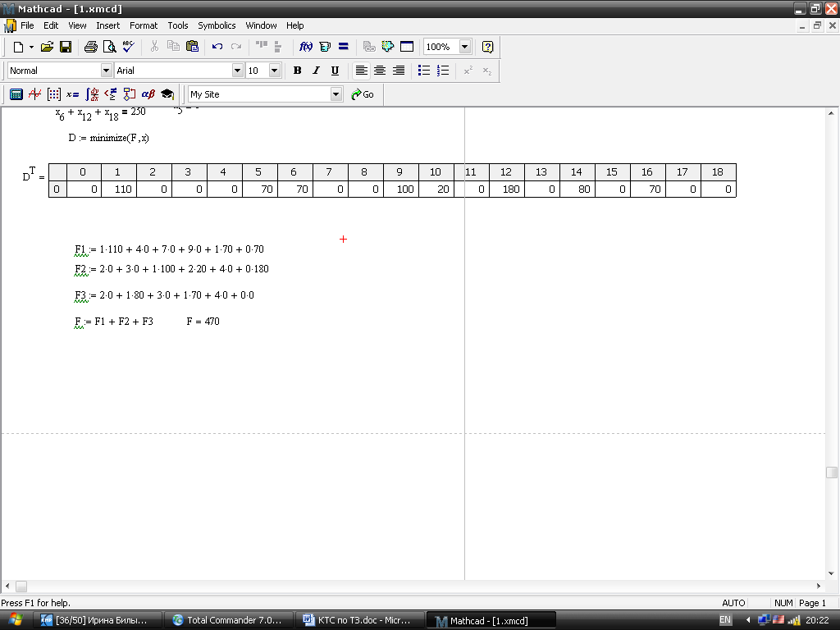Select the F = 470 result
This screenshot has width=840, height=630.
point(203,322)
